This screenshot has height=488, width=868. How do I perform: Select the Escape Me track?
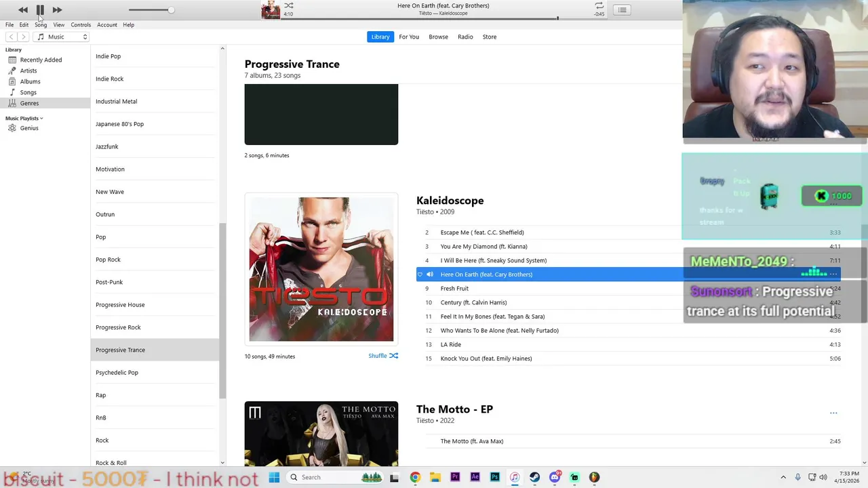point(482,232)
